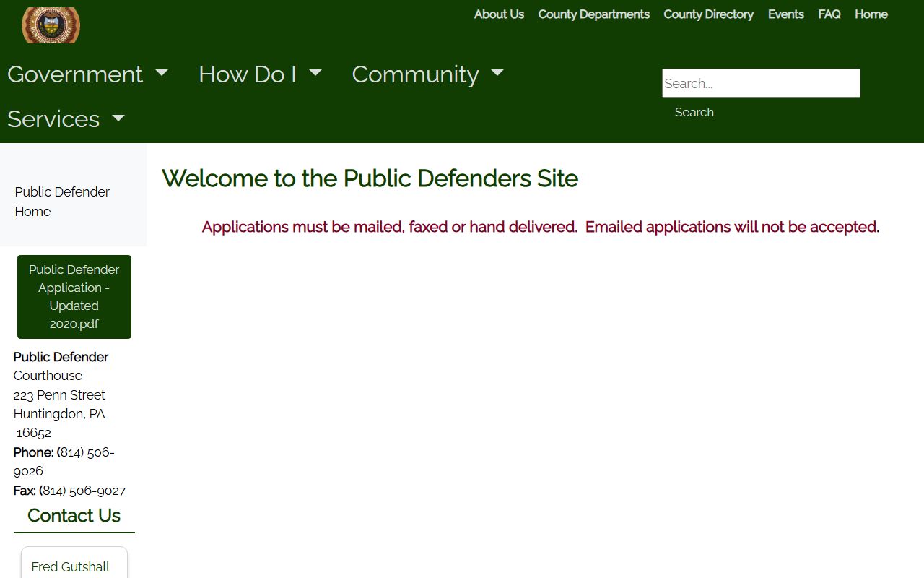Download Public Defender Application Updated 2020.pdf
Screen dimensions: 924x578
[x=74, y=296]
